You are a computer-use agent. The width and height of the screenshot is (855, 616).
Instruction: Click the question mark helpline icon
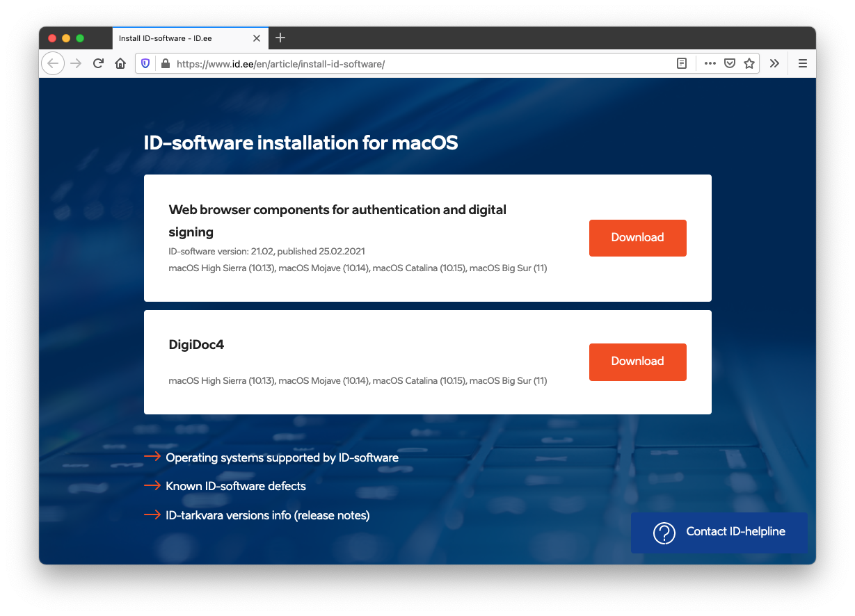point(664,533)
